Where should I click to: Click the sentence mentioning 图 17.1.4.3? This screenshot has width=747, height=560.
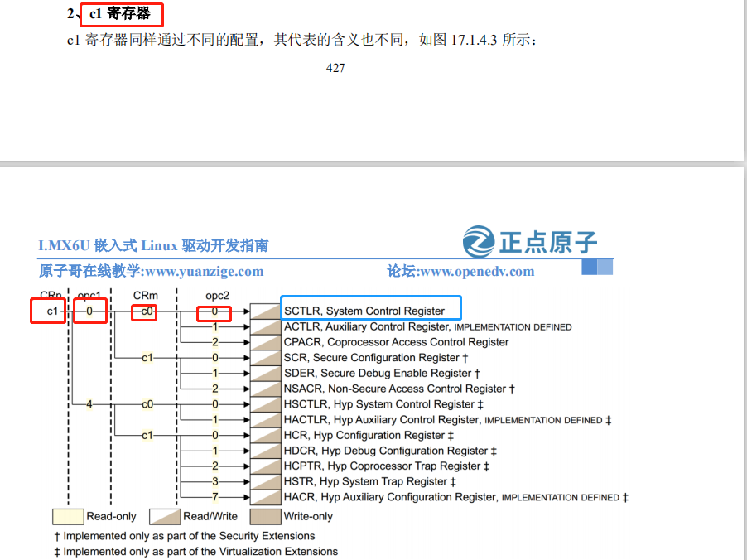point(302,40)
